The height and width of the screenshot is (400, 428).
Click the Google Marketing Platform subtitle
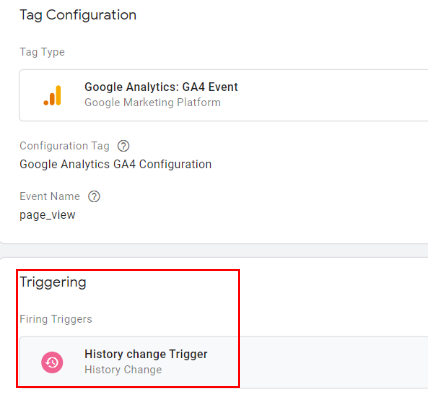click(152, 102)
